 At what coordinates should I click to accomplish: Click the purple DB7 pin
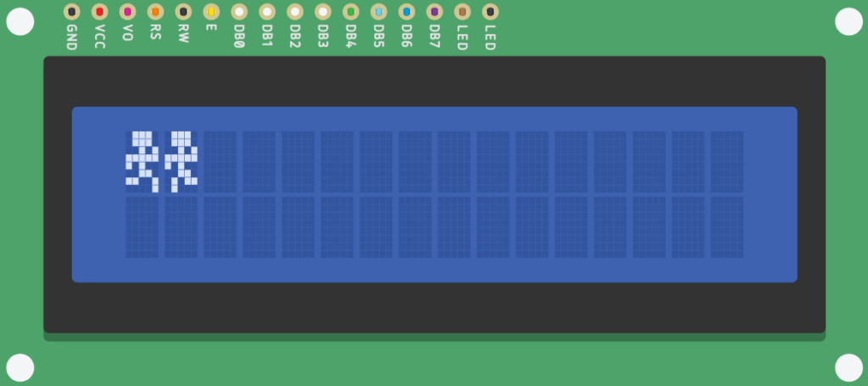[x=435, y=12]
